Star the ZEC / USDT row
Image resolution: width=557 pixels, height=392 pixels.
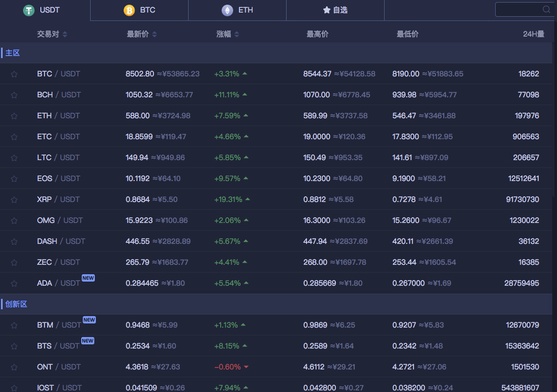14,263
